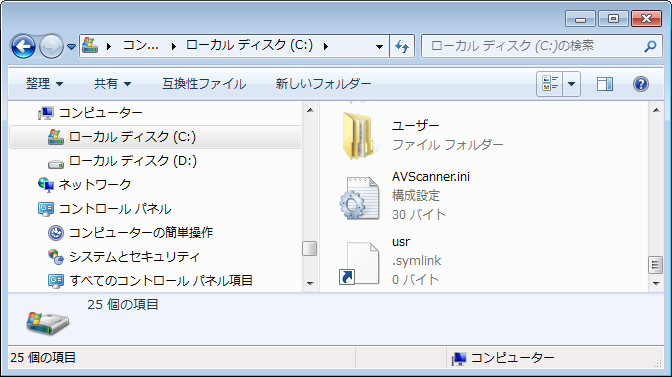The image size is (672, 377).
Task: Refresh the folder with the refresh button
Action: pyautogui.click(x=402, y=46)
